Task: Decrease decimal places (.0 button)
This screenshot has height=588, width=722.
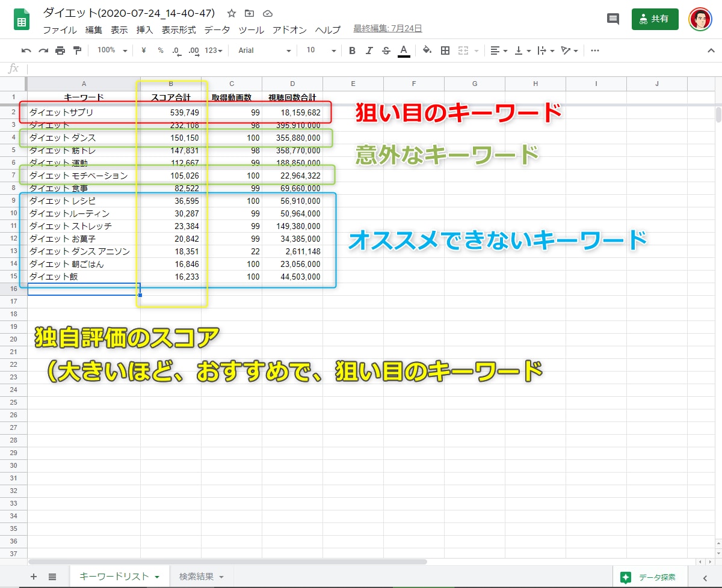Action: click(x=176, y=51)
